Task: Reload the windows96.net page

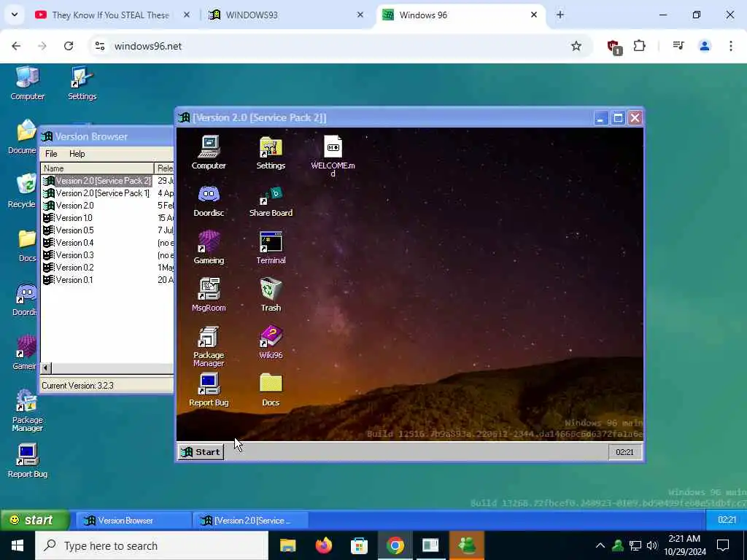Action: 69,46
